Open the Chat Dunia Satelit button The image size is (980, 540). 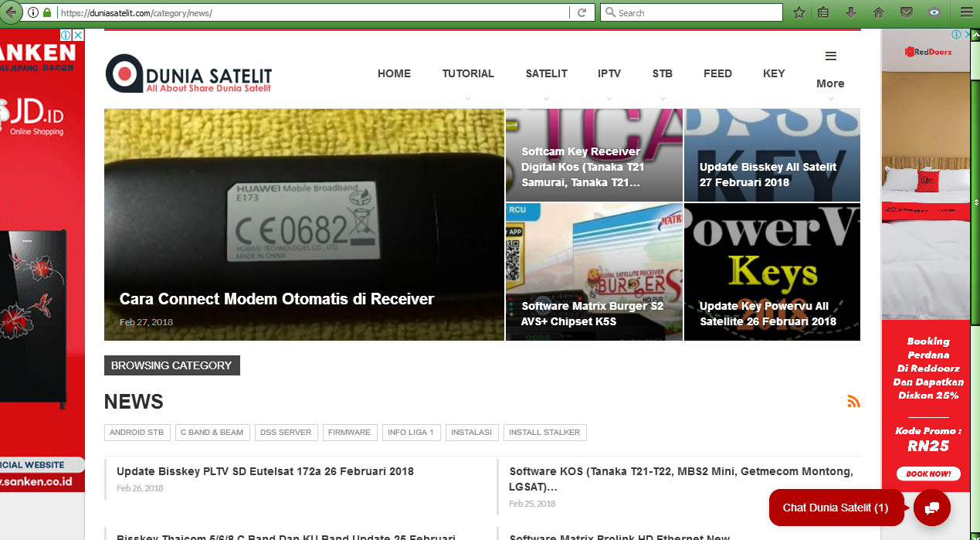835,508
